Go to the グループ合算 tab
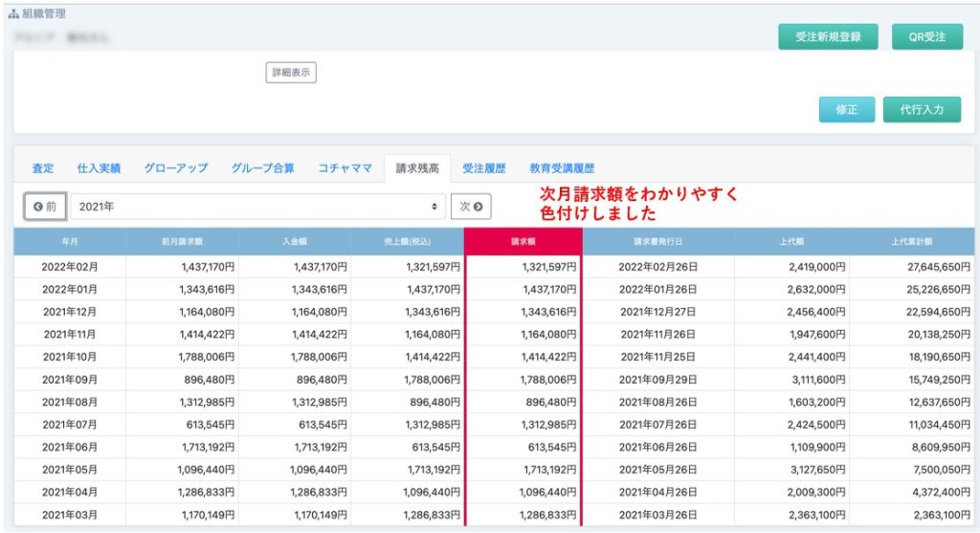 pyautogui.click(x=262, y=168)
